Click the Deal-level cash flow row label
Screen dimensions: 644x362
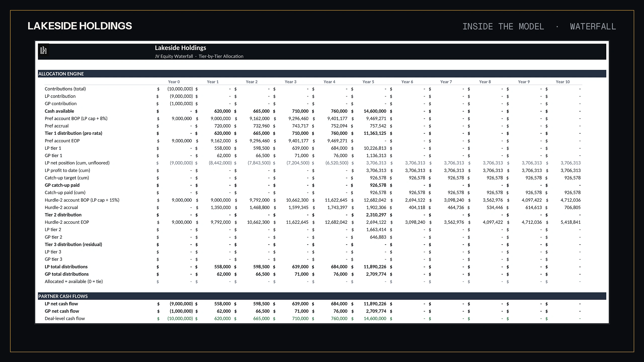coord(65,319)
